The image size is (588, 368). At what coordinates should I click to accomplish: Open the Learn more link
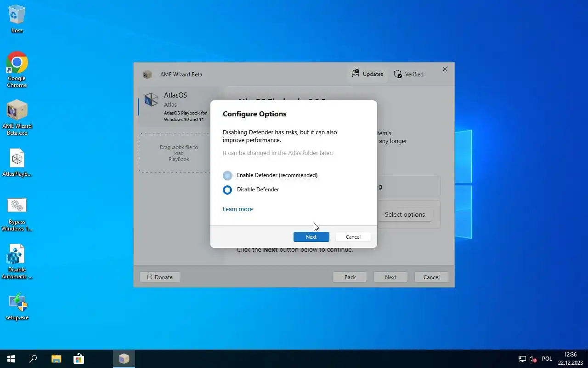pyautogui.click(x=237, y=209)
